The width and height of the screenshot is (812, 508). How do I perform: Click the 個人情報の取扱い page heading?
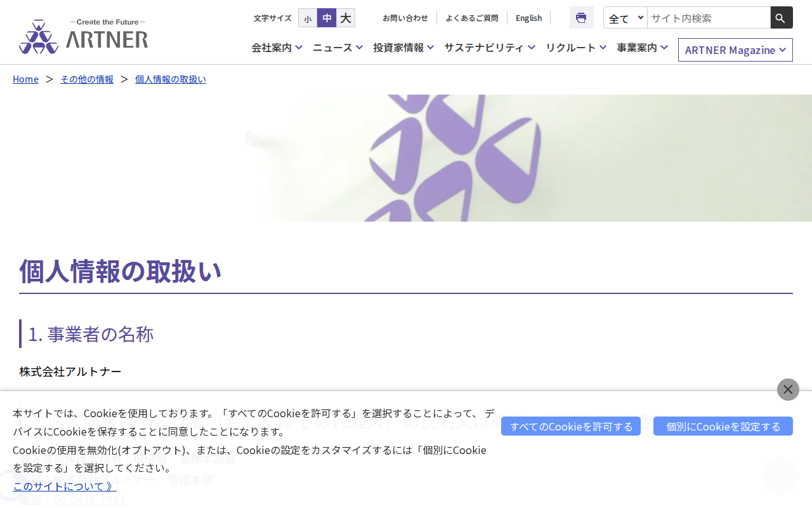[x=121, y=271]
